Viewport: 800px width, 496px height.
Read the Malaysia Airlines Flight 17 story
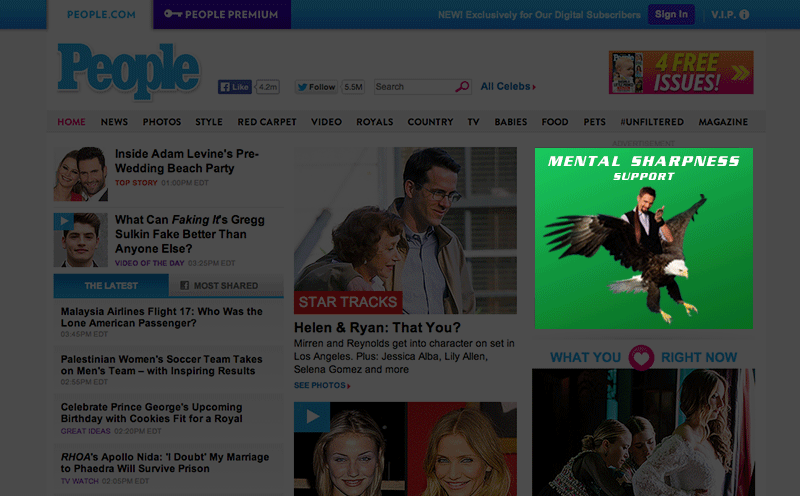pyautogui.click(x=161, y=317)
